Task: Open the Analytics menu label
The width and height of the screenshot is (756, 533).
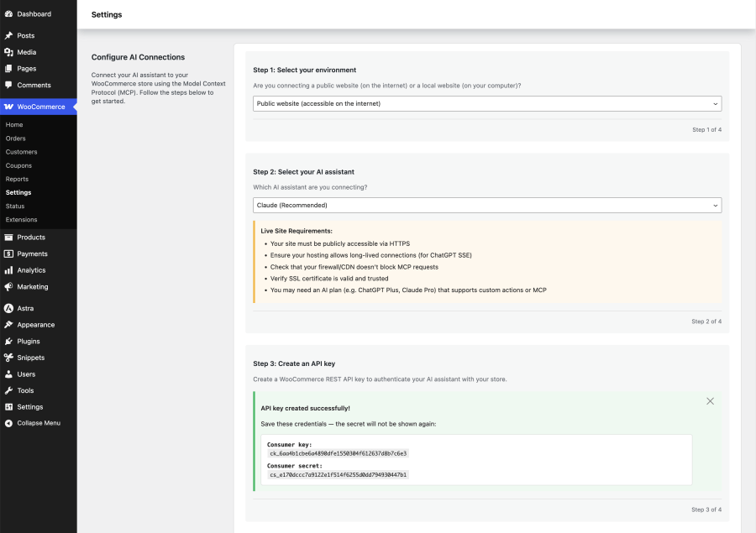Action: pos(31,270)
